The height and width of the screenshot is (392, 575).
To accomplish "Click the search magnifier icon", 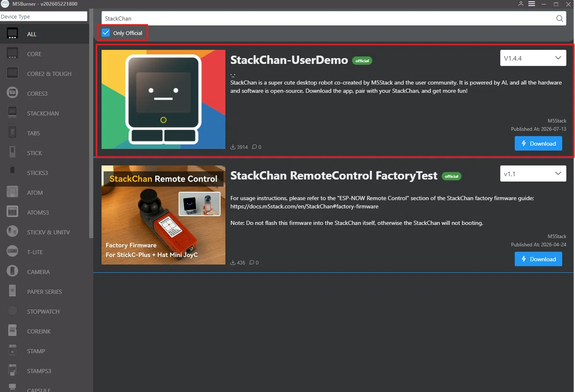I will pyautogui.click(x=560, y=19).
